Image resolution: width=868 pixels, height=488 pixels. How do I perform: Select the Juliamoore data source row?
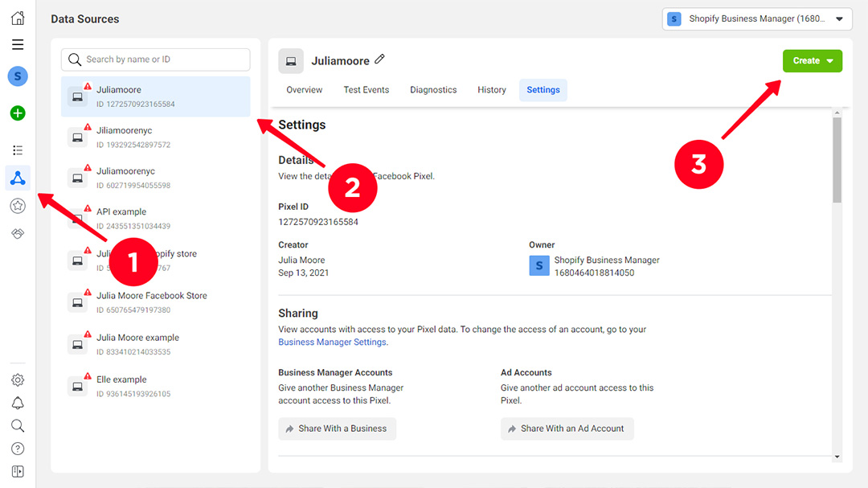click(156, 96)
